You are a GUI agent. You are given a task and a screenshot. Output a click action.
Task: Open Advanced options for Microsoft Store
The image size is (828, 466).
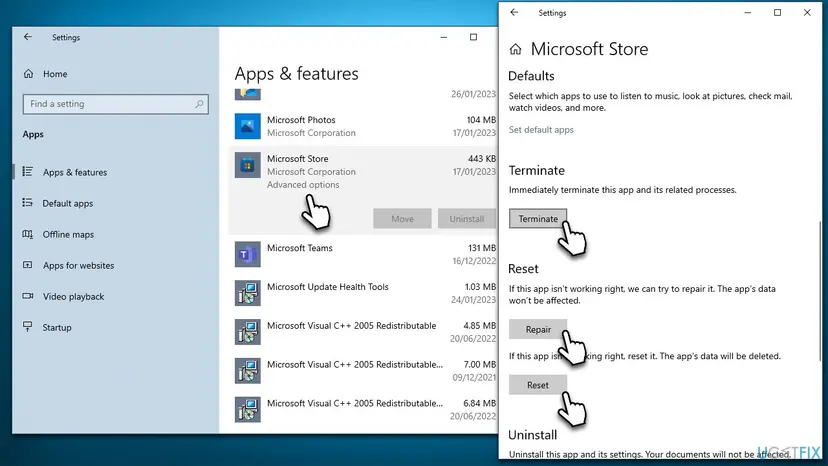(303, 184)
